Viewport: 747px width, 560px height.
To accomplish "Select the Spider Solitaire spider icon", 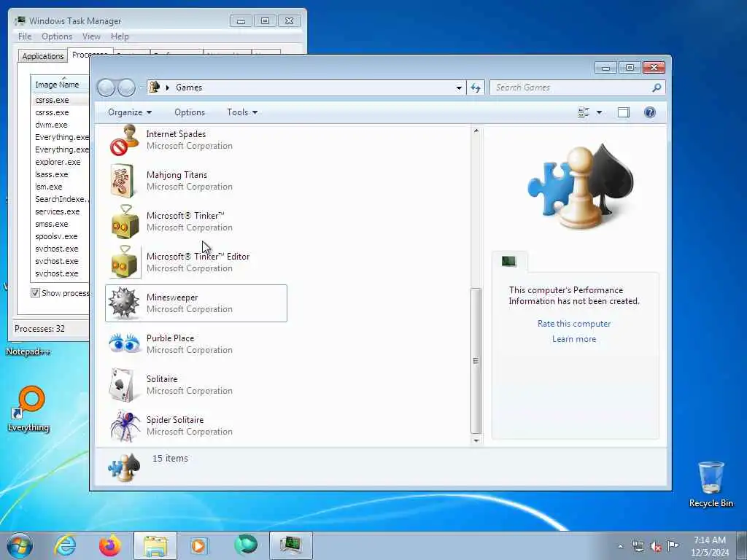I will 125,425.
